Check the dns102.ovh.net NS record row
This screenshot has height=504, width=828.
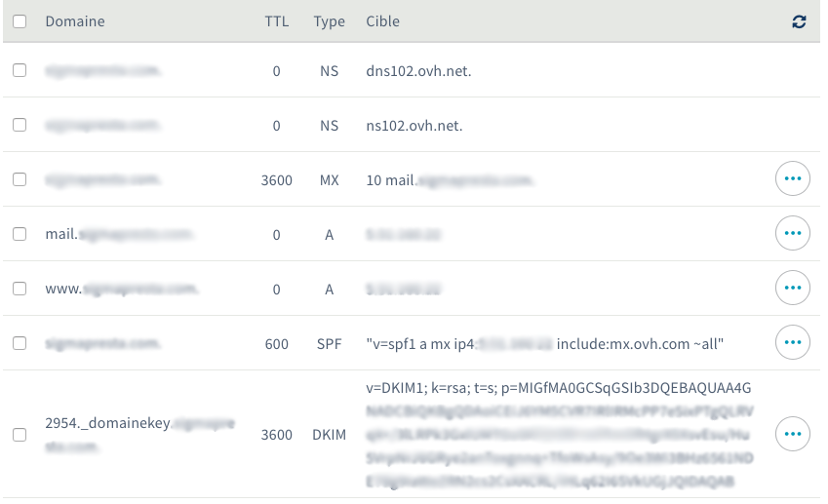point(20,70)
